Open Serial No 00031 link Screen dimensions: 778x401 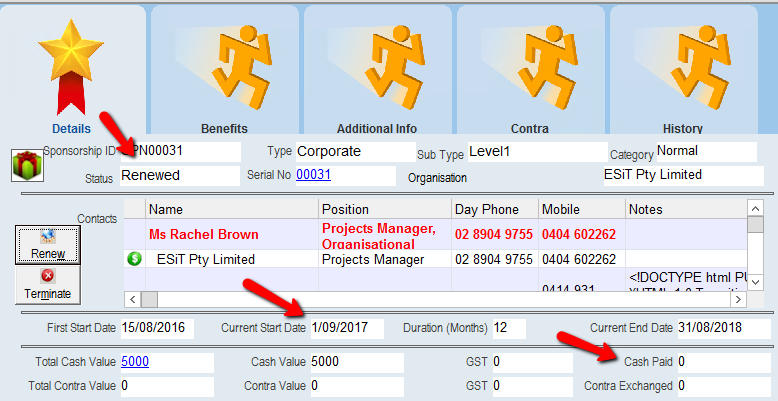pyautogui.click(x=313, y=175)
